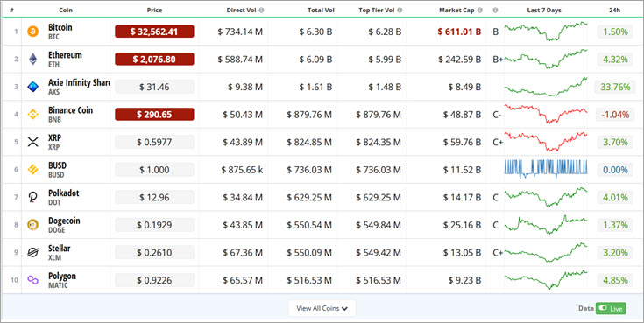Expand the View All Coins dropdown
This screenshot has width=644, height=323.
[322, 308]
